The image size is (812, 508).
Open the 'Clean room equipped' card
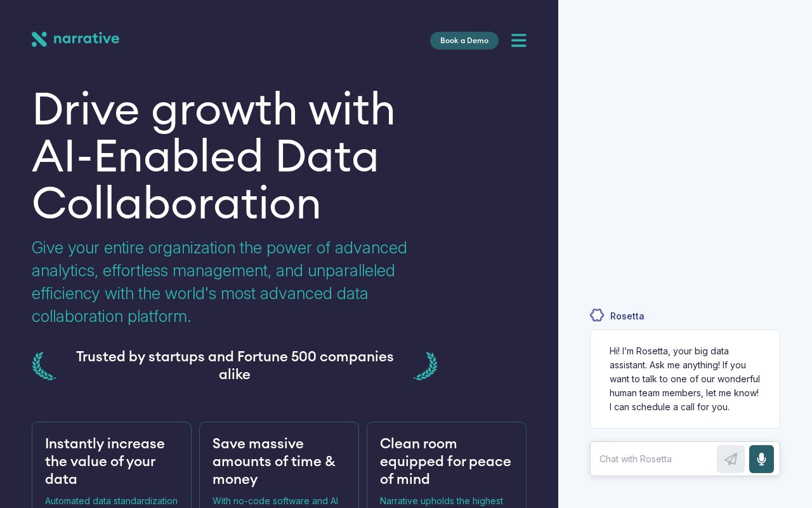coord(447,465)
